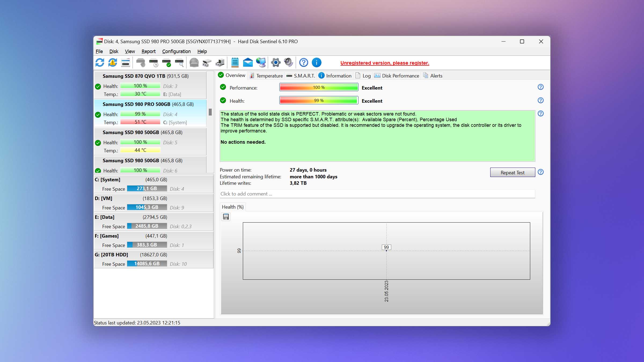Switch to the Information tab

point(335,76)
